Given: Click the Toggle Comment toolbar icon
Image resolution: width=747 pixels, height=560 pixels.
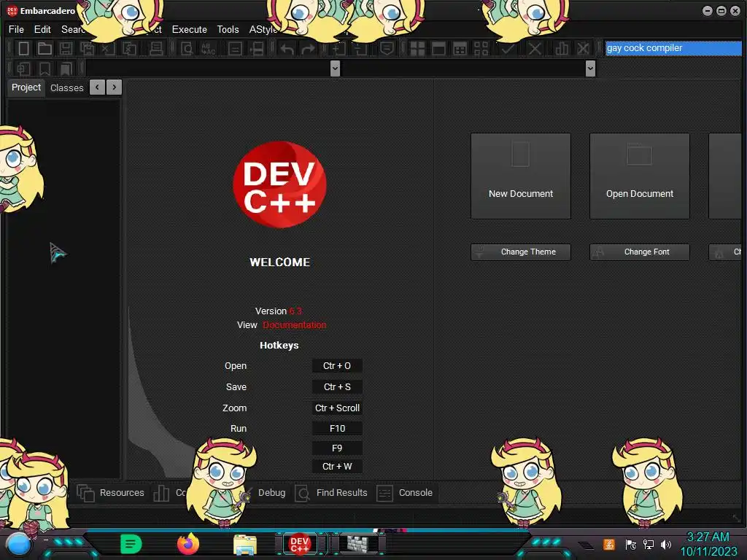Looking at the screenshot, I should click(387, 48).
